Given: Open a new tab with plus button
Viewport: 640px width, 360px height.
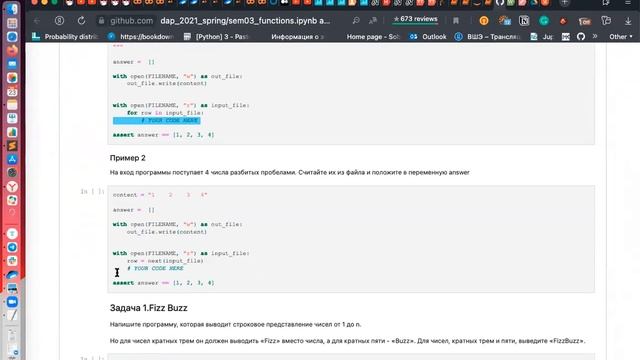Looking at the screenshot, I should (x=564, y=3).
